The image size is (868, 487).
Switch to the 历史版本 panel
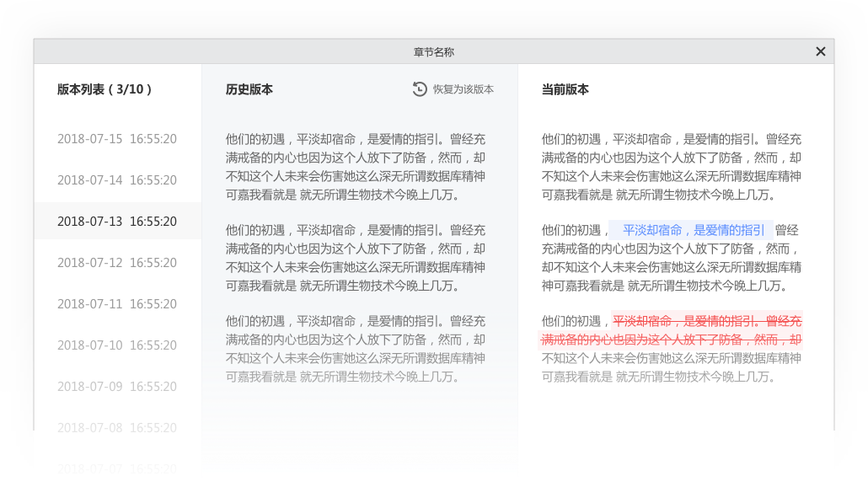coord(249,88)
